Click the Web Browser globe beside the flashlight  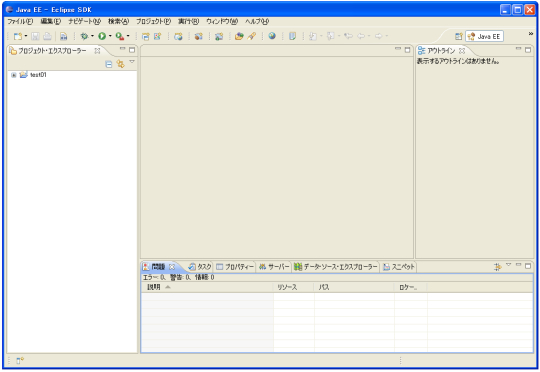[x=272, y=36]
